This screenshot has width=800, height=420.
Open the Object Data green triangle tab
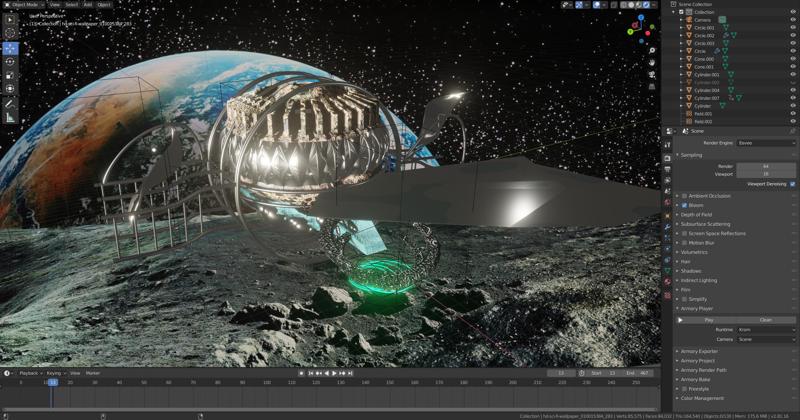667,271
